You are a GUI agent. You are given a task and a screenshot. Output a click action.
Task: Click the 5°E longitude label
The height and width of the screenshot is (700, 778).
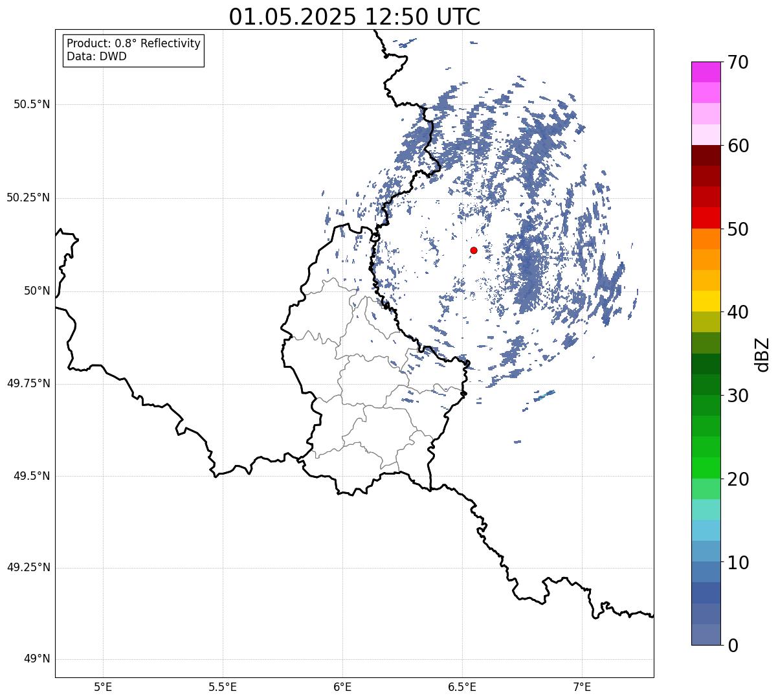click(x=103, y=687)
